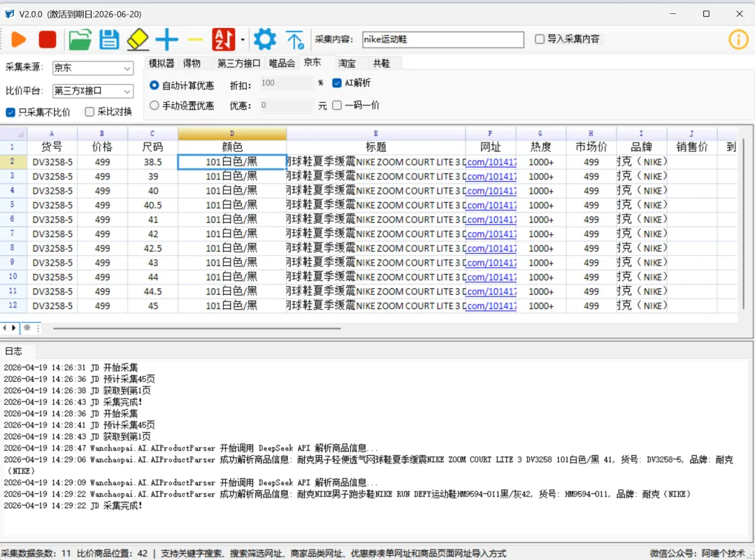This screenshot has height=560, width=755.
Task: Open the 比价平台 dropdown showing 第三方X接口
Action: [x=93, y=91]
